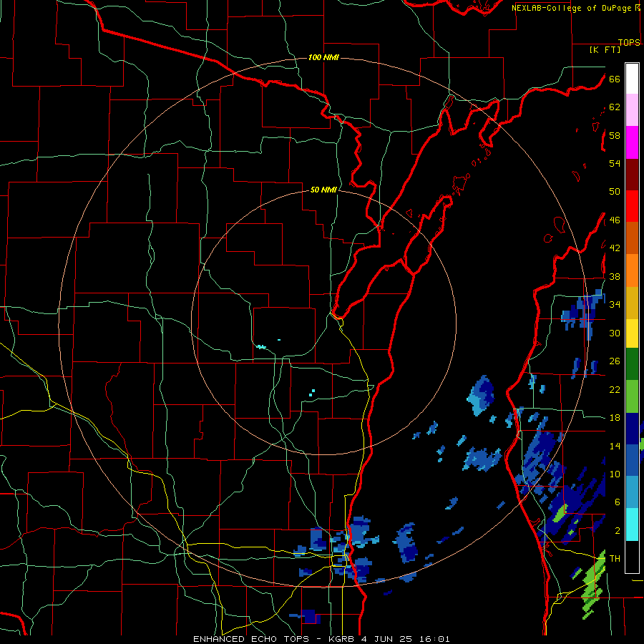Screen dimensions: 644x644
Task: Click the '62' legend value
Action: point(615,107)
